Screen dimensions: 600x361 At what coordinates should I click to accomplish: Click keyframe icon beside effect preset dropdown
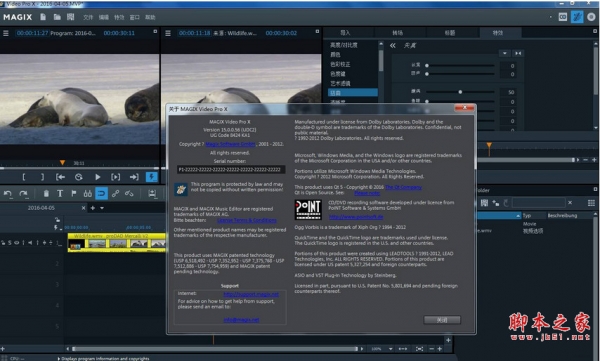pyautogui.click(x=518, y=53)
